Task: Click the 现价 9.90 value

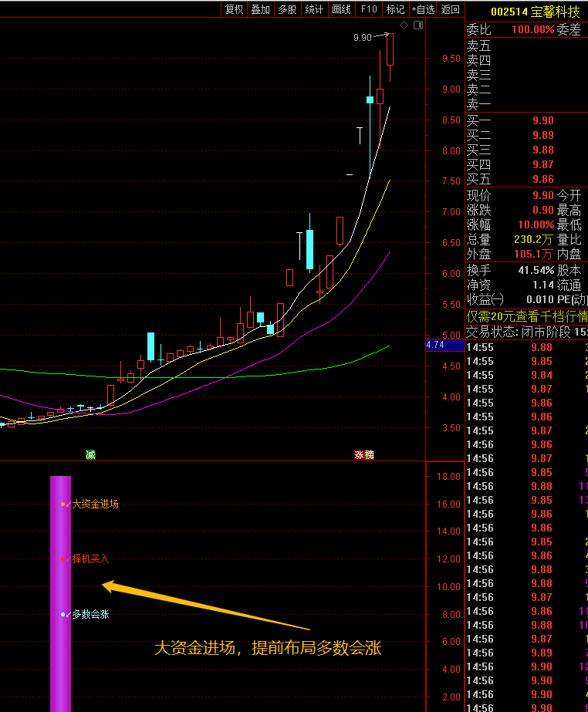Action: (543, 195)
